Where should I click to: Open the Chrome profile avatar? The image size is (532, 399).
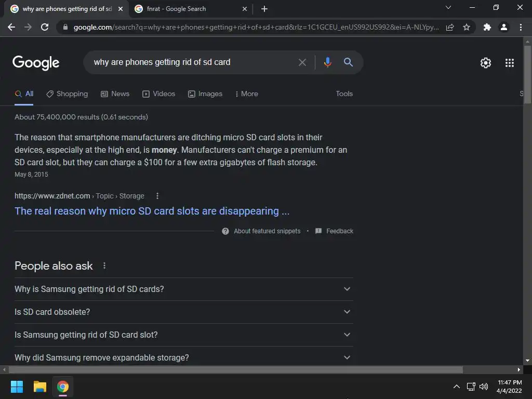504,27
